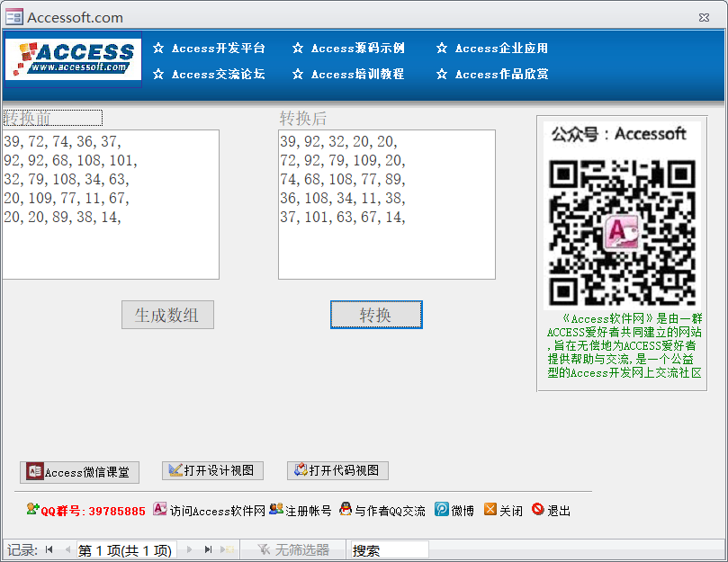Viewport: 728px width, 562px height.
Task: Click the 转换 button
Action: 376,315
